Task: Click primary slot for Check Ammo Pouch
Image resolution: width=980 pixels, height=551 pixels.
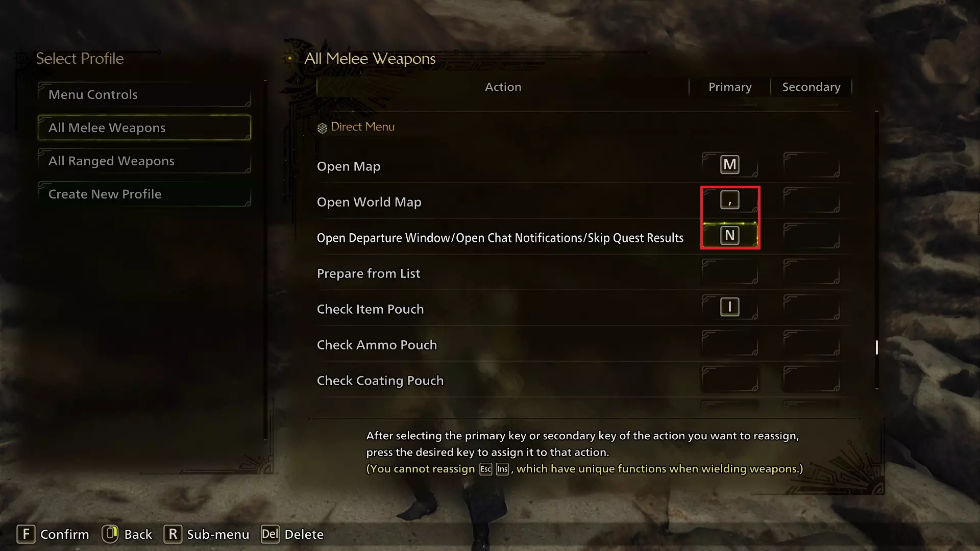Action: pos(729,343)
